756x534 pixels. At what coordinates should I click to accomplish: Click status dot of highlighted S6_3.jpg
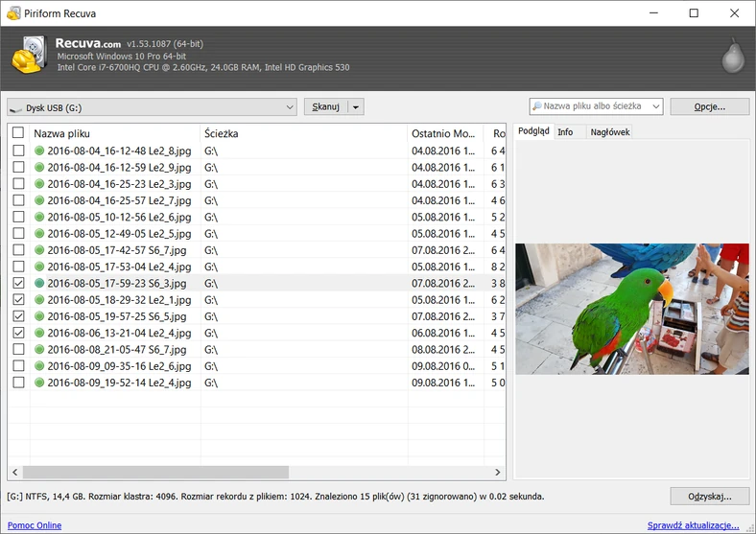[39, 283]
